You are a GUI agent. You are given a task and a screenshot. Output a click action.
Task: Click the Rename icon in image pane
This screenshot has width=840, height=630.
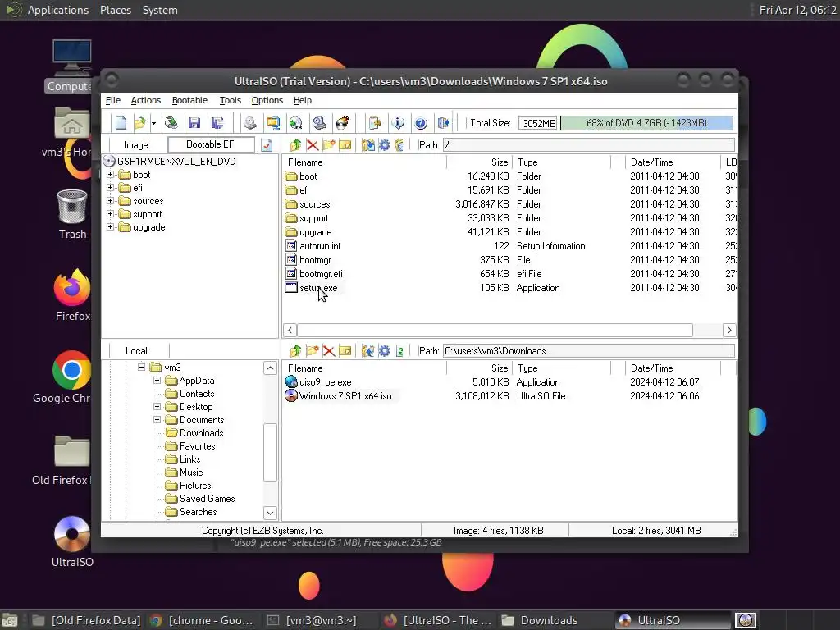click(345, 145)
